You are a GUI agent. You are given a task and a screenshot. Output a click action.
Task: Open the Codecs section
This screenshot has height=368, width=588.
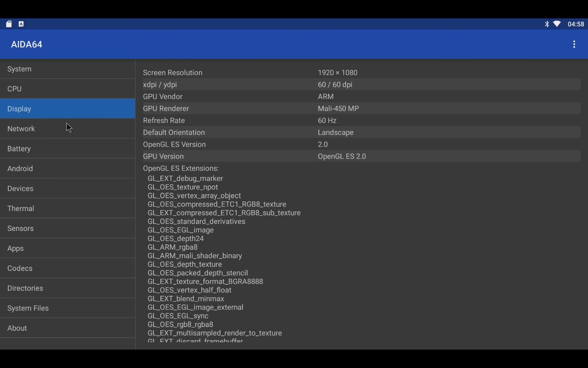[x=68, y=268]
